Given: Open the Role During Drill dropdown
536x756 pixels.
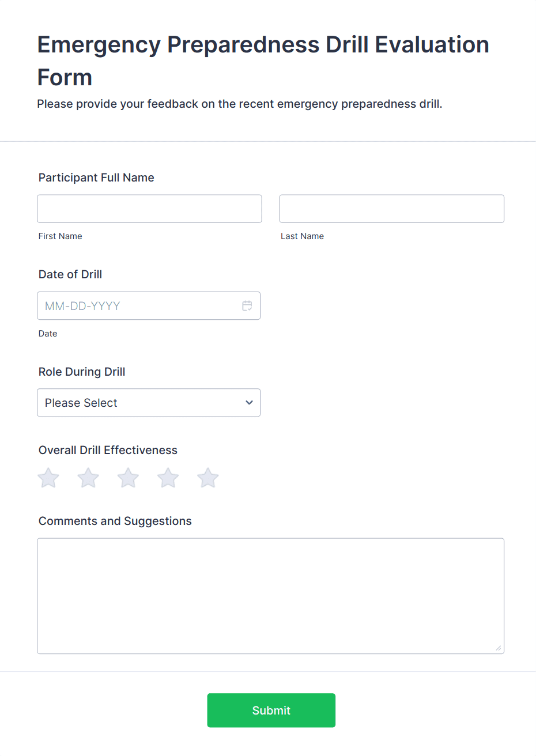Looking at the screenshot, I should [149, 402].
